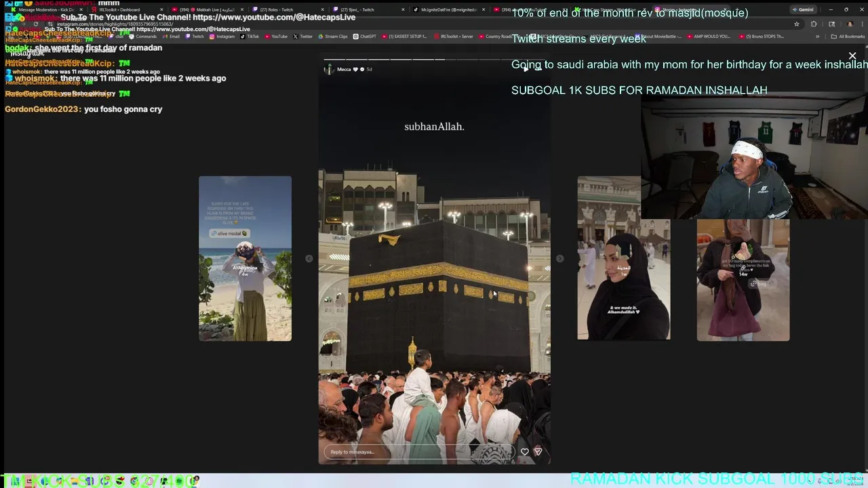This screenshot has height=488, width=868.
Task: Open Chrome extensions puzzle icon
Action: click(814, 24)
